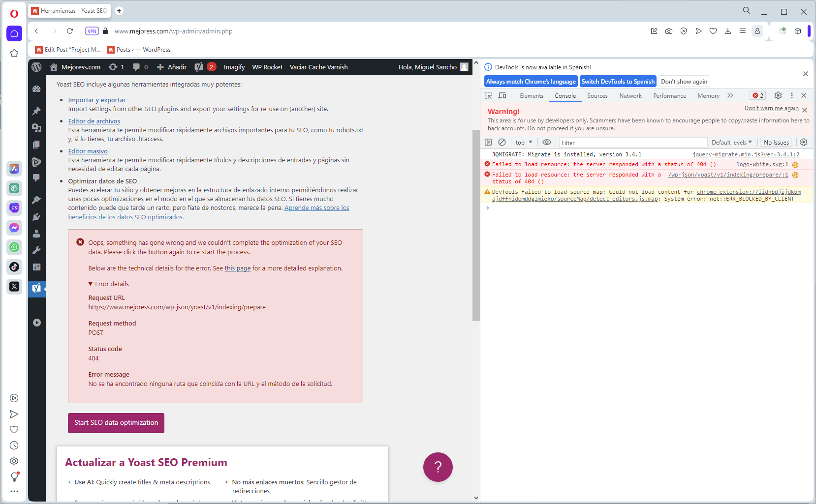Click the red error count badge
816x504 pixels.
(758, 95)
